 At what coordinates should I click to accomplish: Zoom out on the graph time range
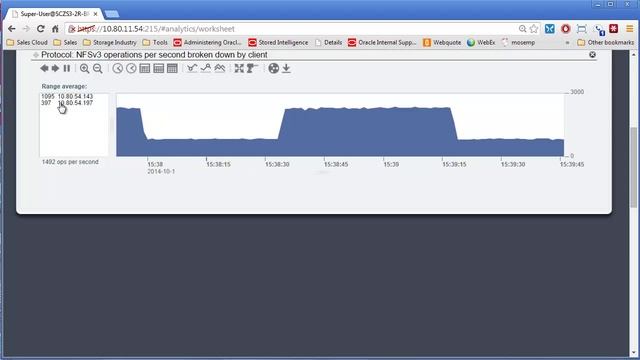[x=98, y=69]
